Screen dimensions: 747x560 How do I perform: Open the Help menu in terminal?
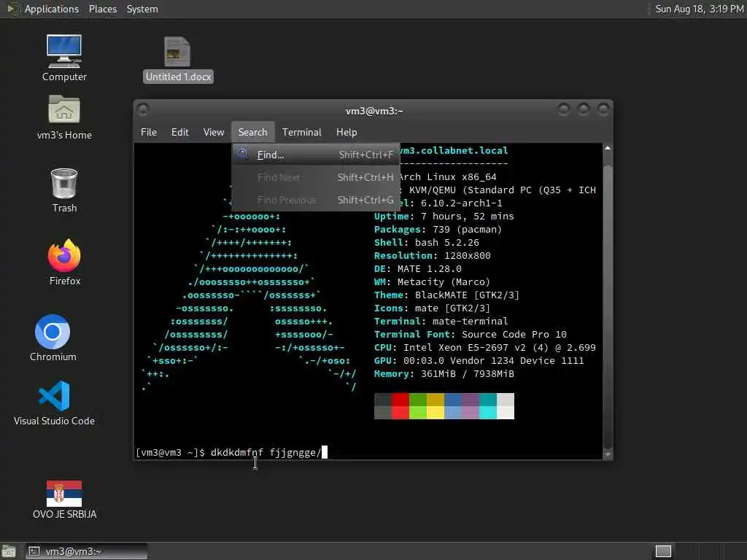point(347,133)
